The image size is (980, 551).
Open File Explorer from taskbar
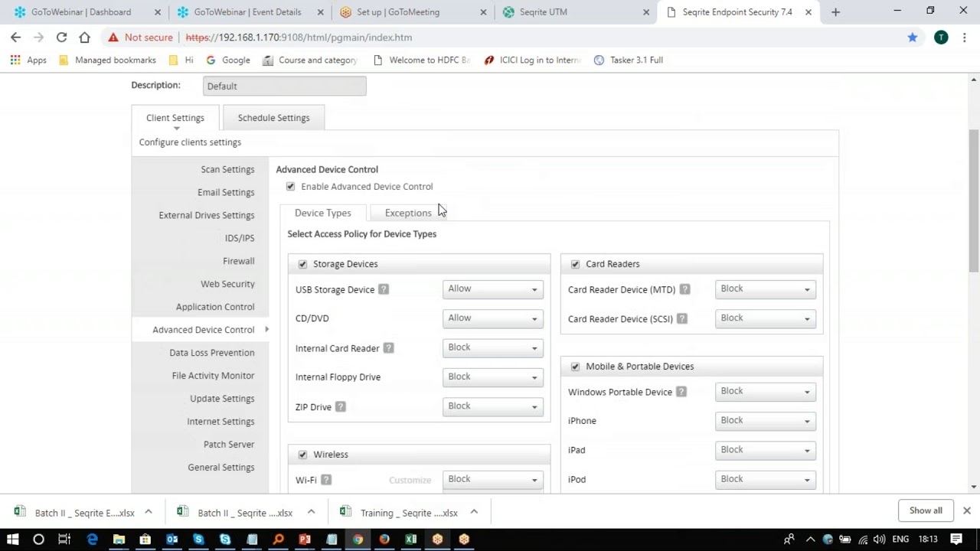(119, 540)
